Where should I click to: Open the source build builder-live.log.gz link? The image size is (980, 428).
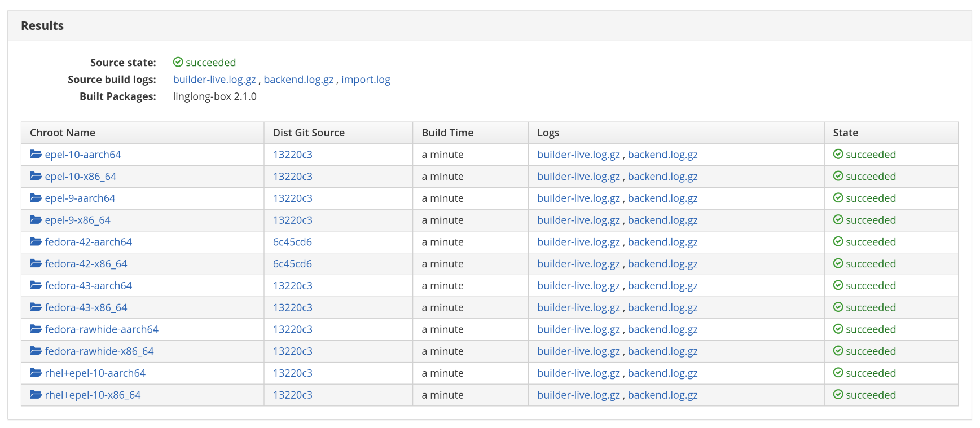214,80
